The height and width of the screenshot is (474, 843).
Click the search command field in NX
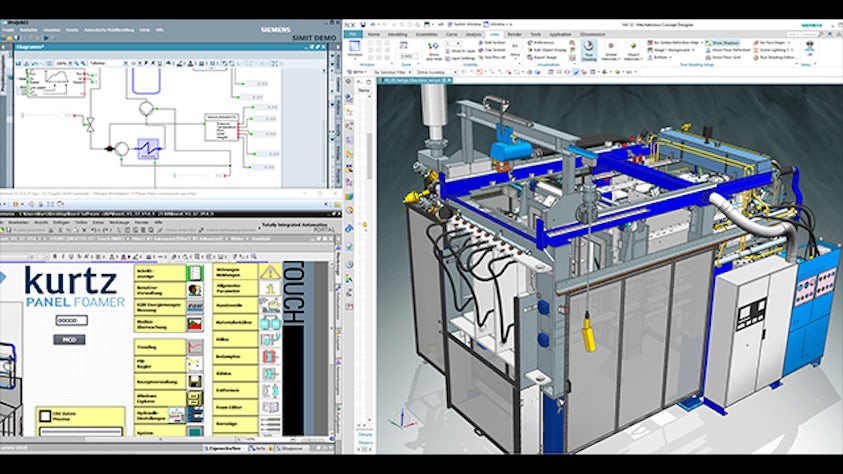tap(804, 34)
